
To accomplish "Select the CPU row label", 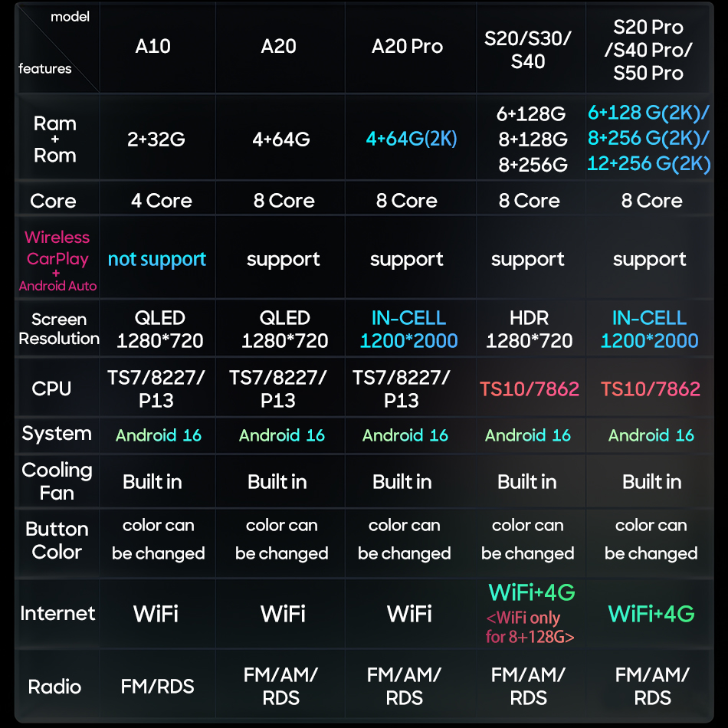I will [51, 389].
